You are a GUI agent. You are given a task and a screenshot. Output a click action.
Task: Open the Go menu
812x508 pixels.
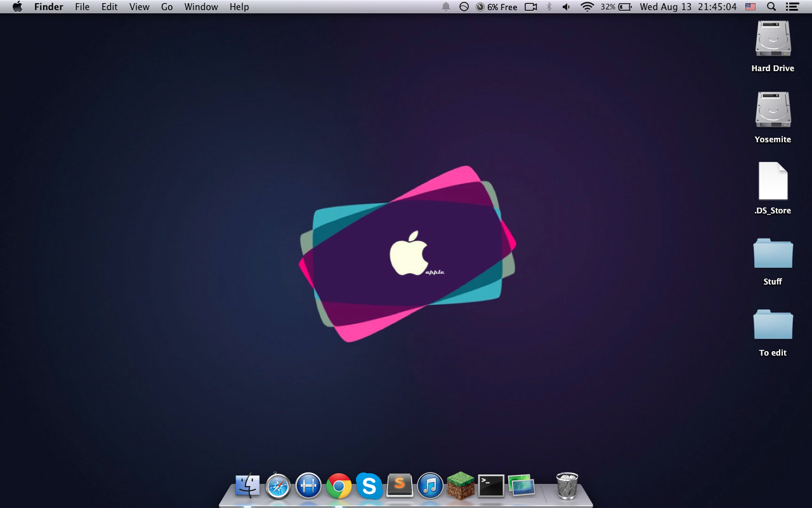167,7
